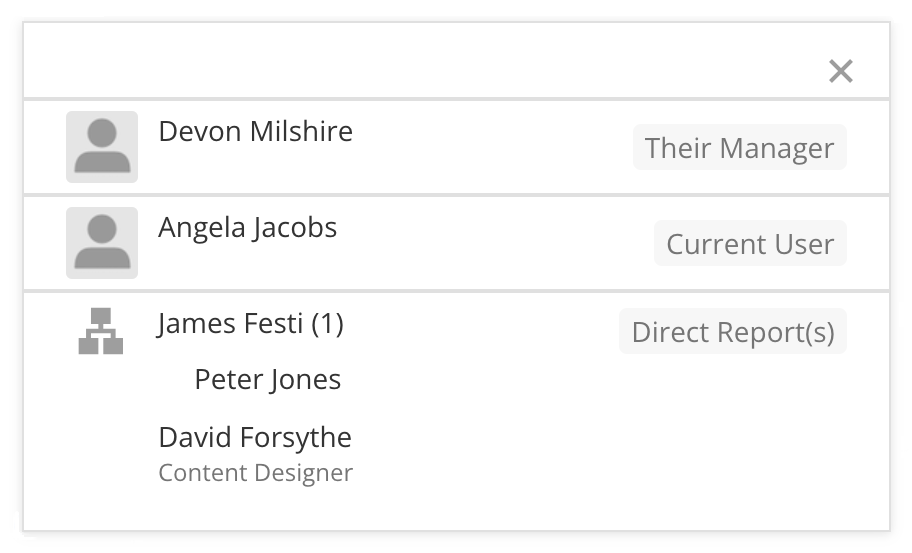The height and width of the screenshot is (553, 912).
Task: Select the Angela Jacobs current user row
Action: pyautogui.click(x=457, y=243)
